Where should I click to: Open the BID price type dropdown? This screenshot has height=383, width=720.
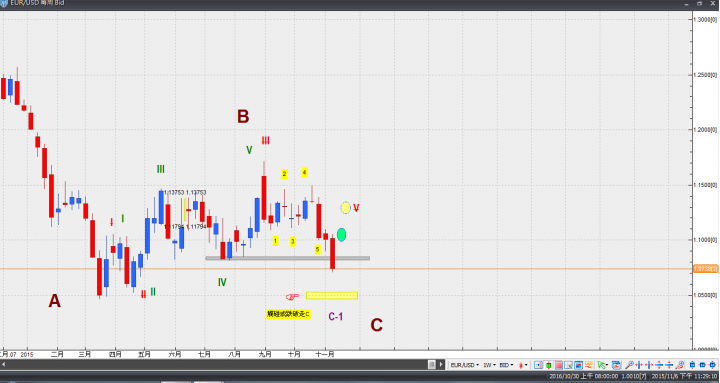[x=506, y=365]
